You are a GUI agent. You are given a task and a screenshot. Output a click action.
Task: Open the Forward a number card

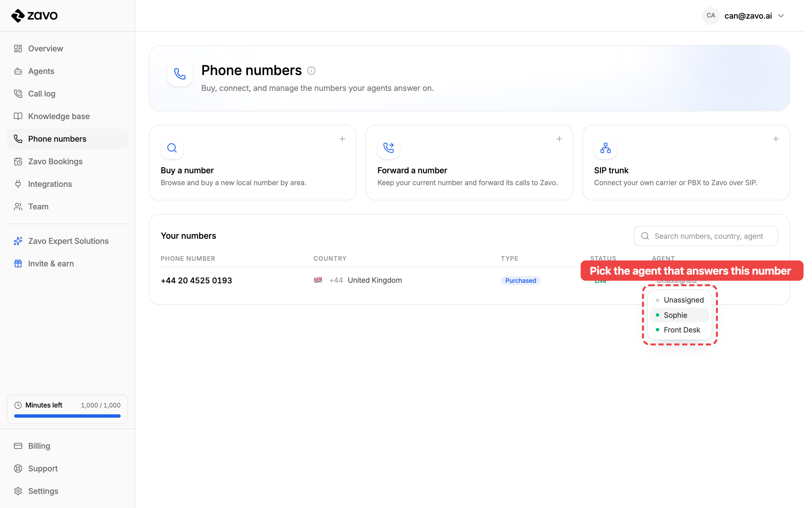click(x=469, y=163)
